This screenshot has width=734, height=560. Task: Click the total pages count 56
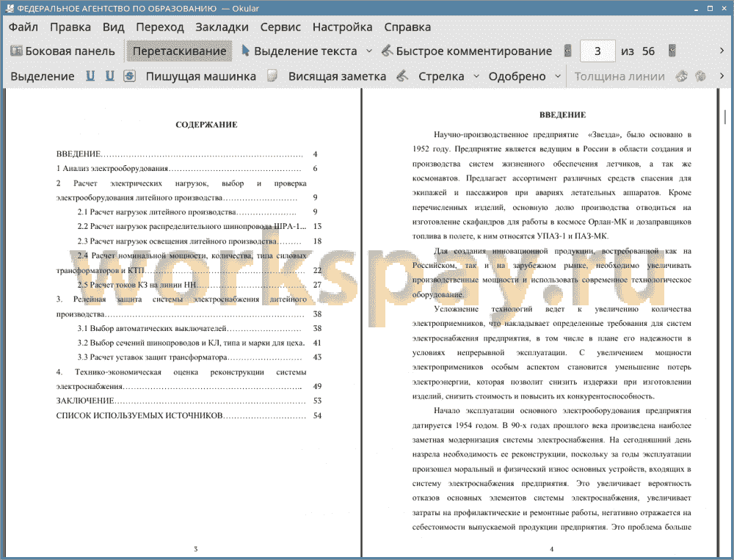(x=648, y=51)
